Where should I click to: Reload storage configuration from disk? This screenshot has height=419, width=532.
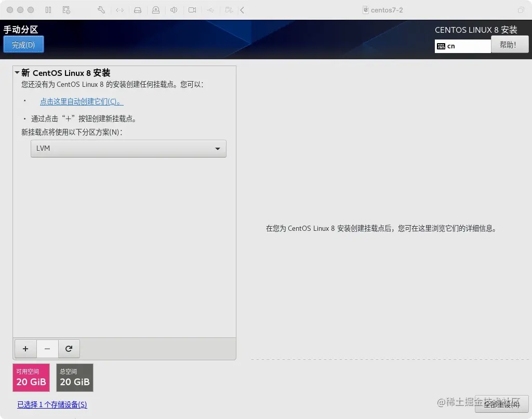(69, 349)
